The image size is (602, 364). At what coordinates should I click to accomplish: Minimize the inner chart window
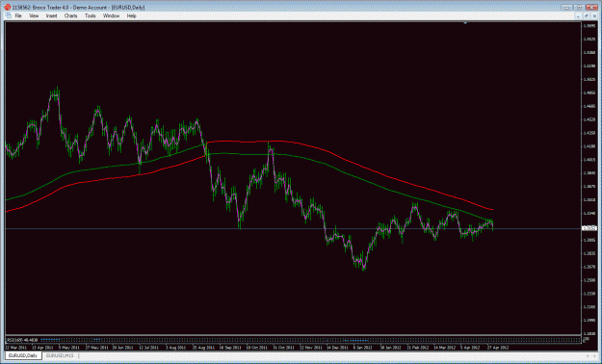[x=579, y=16]
